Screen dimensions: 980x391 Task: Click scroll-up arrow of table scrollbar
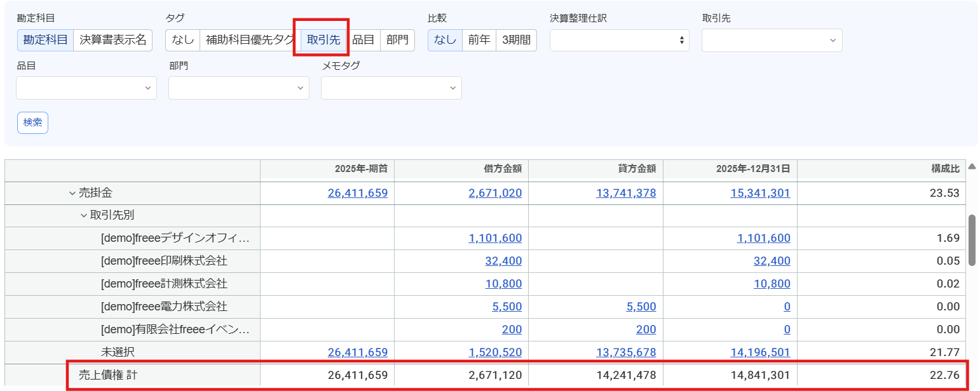(x=972, y=167)
